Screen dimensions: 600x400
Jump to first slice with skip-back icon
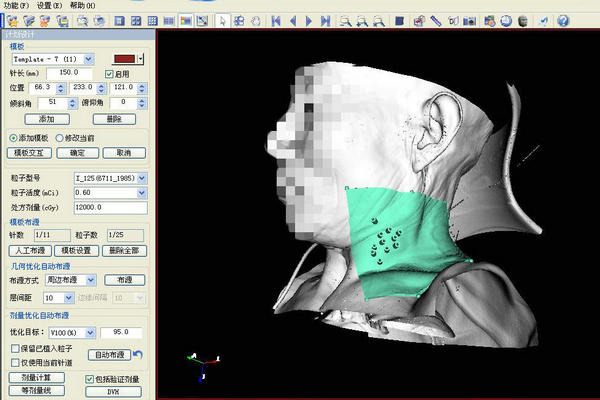(275, 19)
